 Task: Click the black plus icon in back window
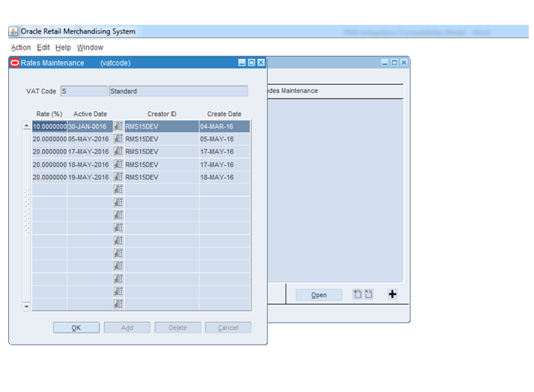(x=392, y=294)
